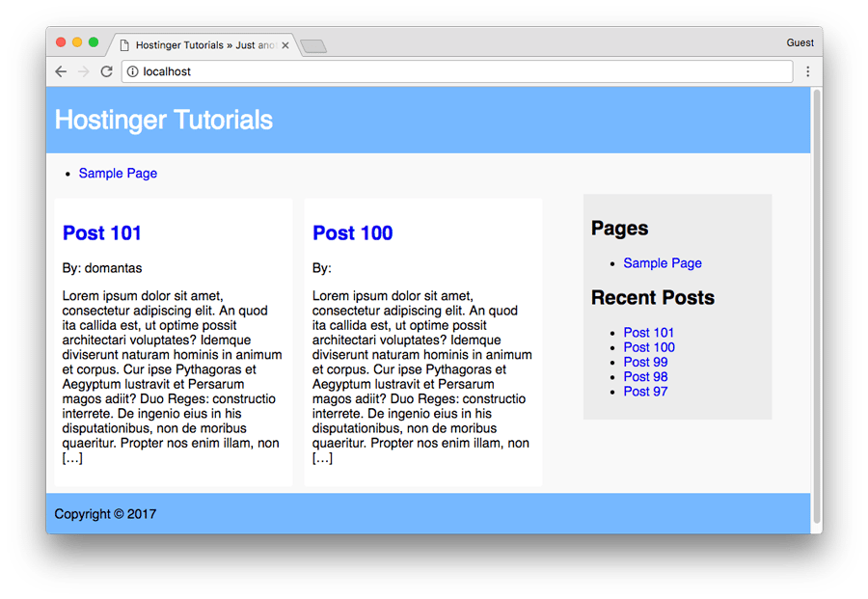The width and height of the screenshot is (868, 599).
Task: Go back with the browser back arrow
Action: 61,71
